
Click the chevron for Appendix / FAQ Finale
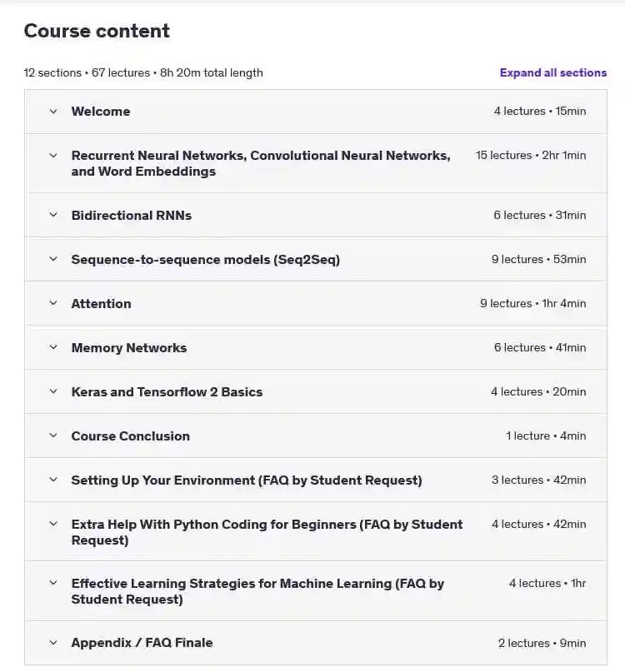pos(53,643)
